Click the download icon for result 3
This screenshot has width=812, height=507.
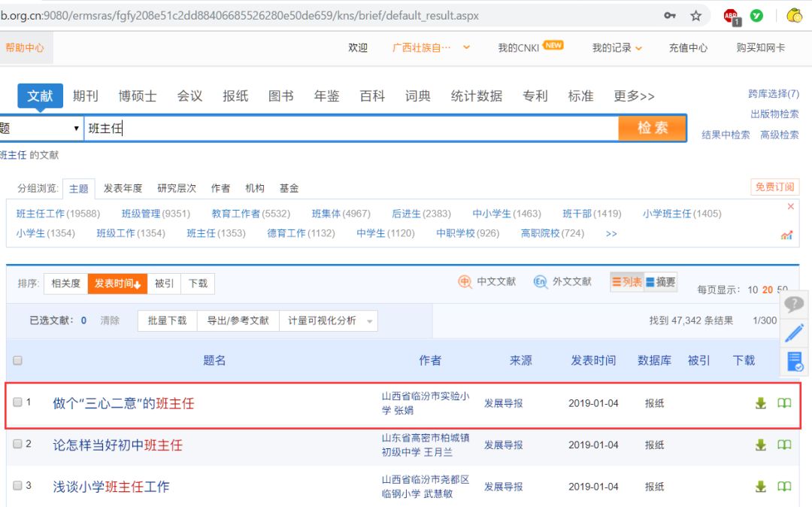pyautogui.click(x=760, y=487)
